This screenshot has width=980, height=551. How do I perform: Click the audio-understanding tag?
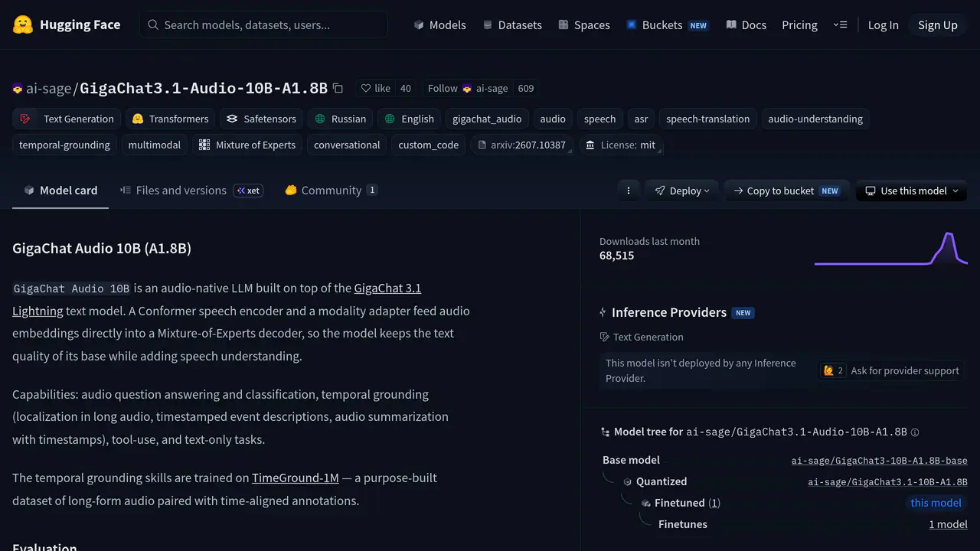815,119
